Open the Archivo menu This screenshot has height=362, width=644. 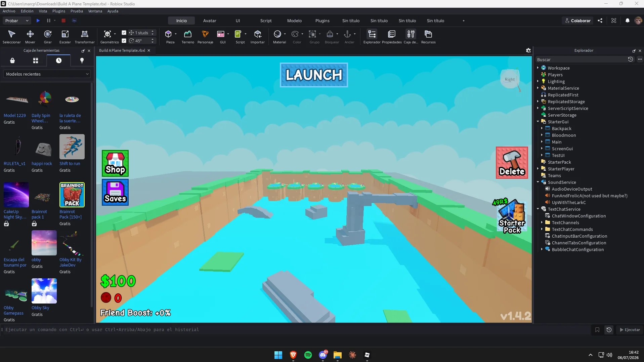coord(9,11)
